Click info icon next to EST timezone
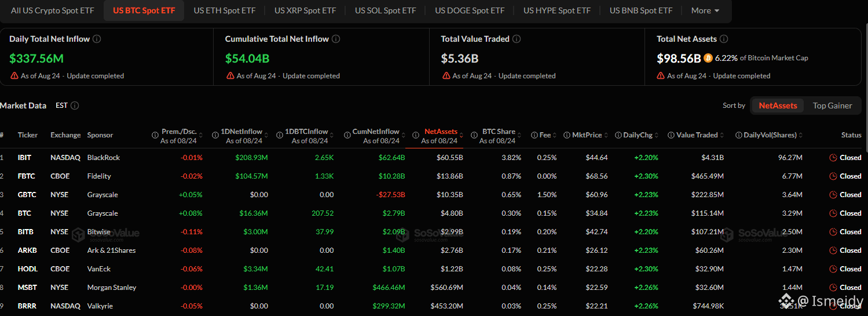 coord(75,106)
